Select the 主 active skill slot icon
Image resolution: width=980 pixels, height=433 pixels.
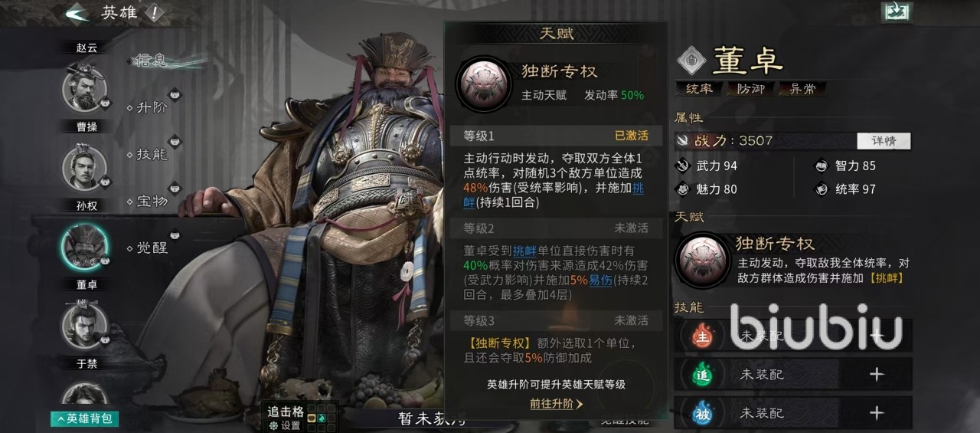[x=701, y=335]
